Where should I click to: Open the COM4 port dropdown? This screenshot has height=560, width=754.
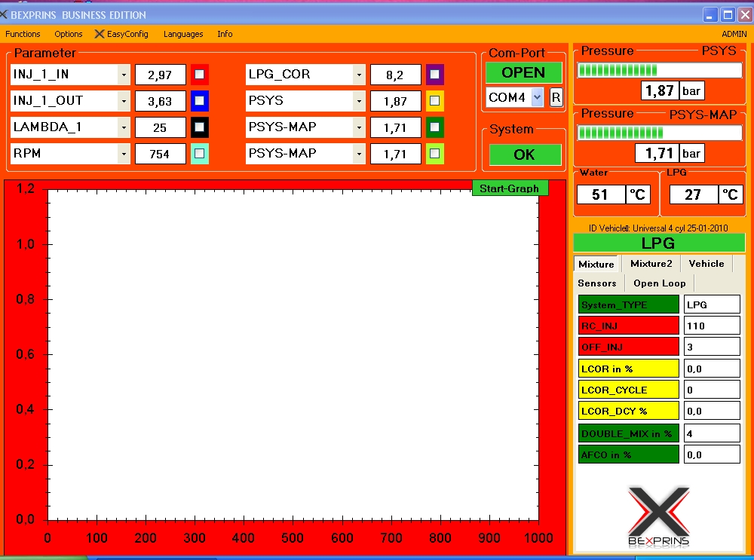(x=537, y=97)
